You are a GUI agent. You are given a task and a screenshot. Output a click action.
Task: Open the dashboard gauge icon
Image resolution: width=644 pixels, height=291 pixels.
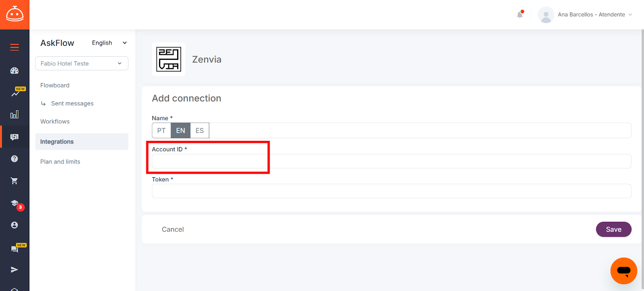coord(14,71)
